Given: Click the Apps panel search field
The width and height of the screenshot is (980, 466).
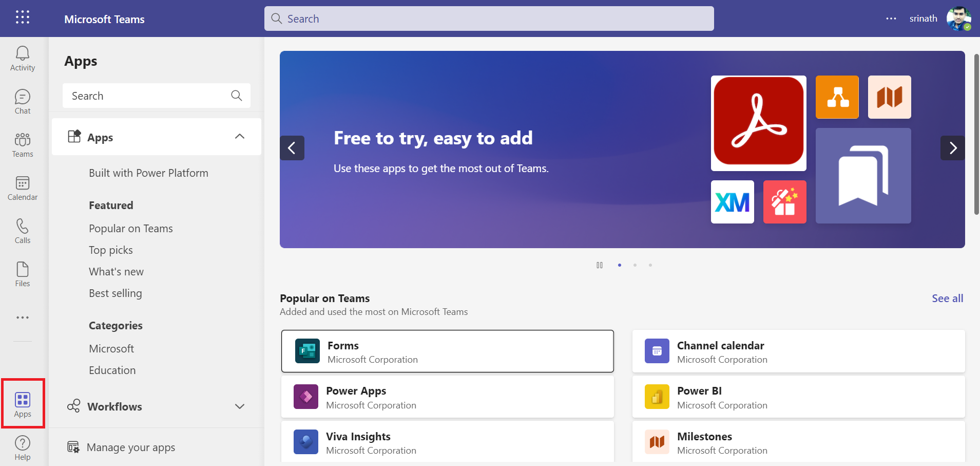Looking at the screenshot, I should pos(149,96).
